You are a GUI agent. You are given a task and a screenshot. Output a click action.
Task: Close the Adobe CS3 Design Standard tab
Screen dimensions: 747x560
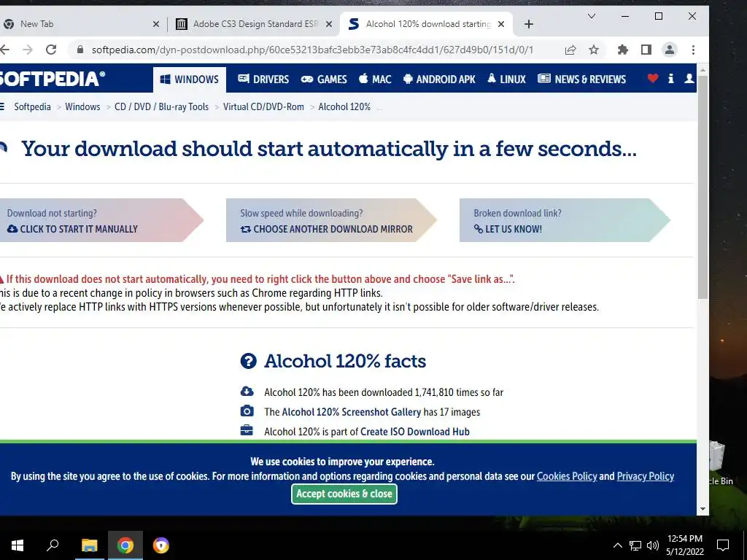pos(329,24)
